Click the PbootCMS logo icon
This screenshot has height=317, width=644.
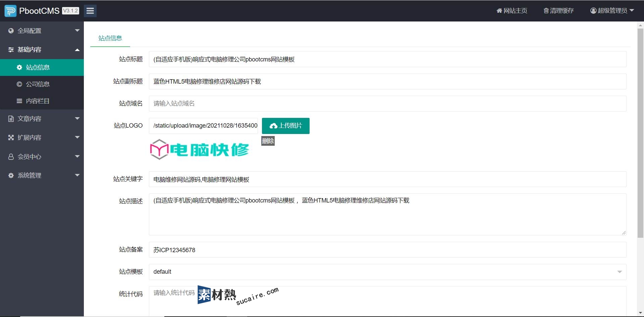click(x=10, y=11)
